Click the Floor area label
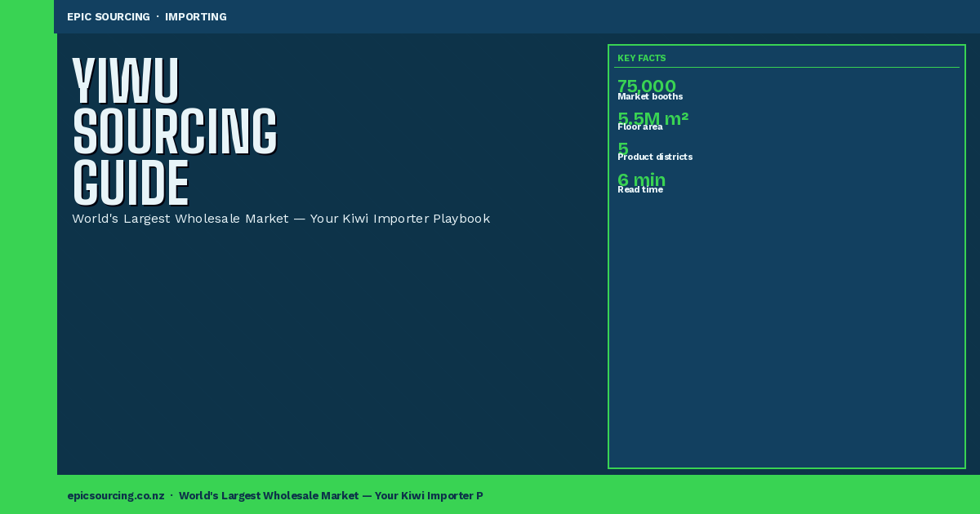Screen dimensions: 980x514 point(640,126)
